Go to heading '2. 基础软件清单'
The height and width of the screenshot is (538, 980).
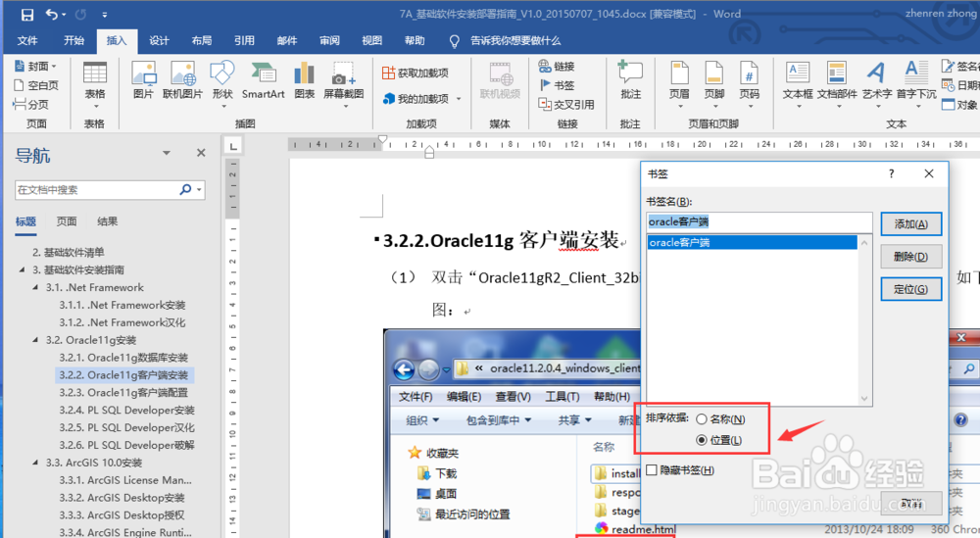[x=69, y=253]
